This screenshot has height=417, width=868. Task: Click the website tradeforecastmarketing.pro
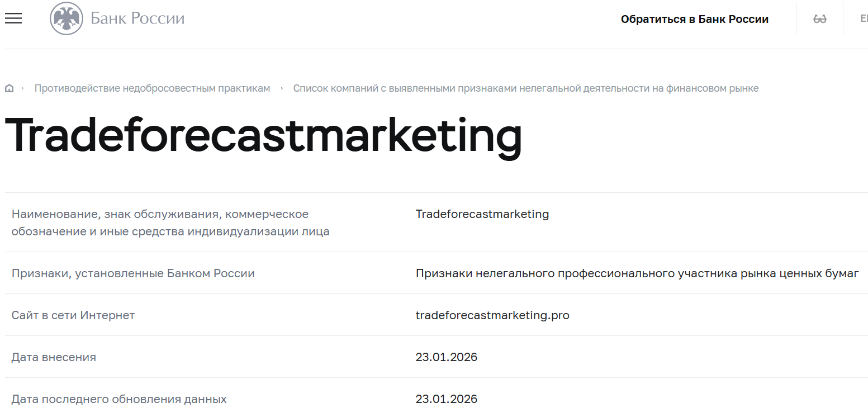click(x=492, y=315)
